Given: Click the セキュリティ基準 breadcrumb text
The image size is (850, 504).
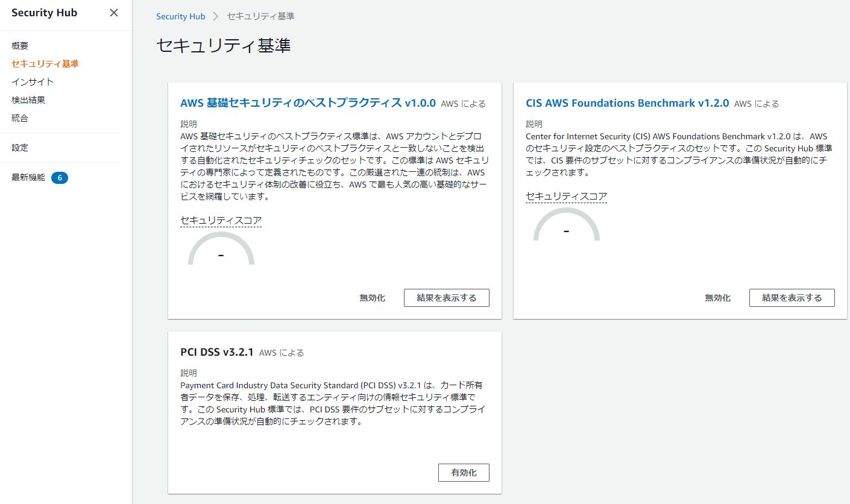Looking at the screenshot, I should coord(260,16).
